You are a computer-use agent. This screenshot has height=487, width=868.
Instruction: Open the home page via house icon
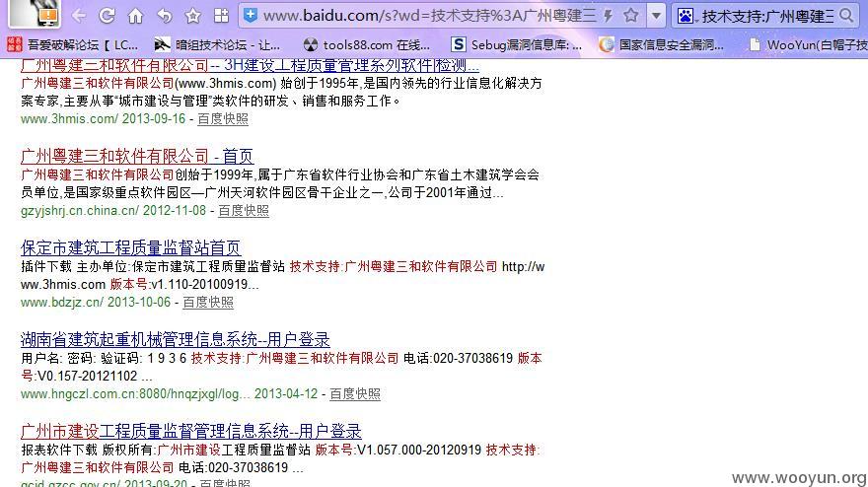click(136, 16)
